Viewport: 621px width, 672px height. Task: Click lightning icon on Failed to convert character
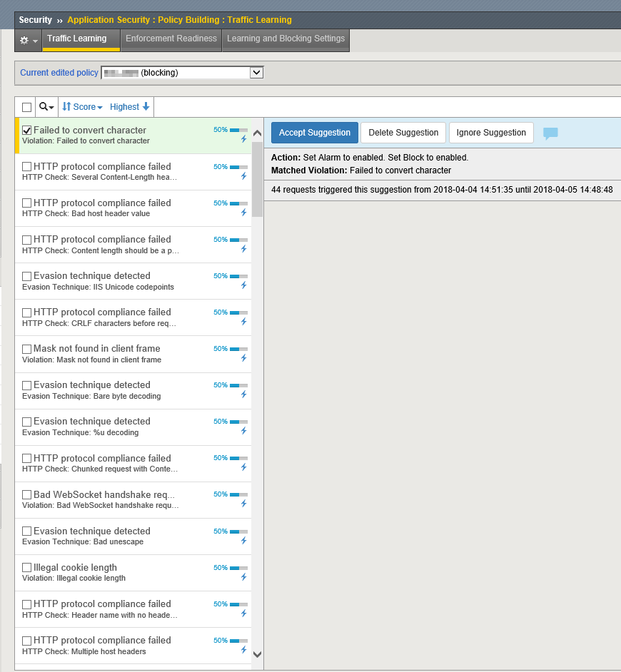tap(243, 139)
